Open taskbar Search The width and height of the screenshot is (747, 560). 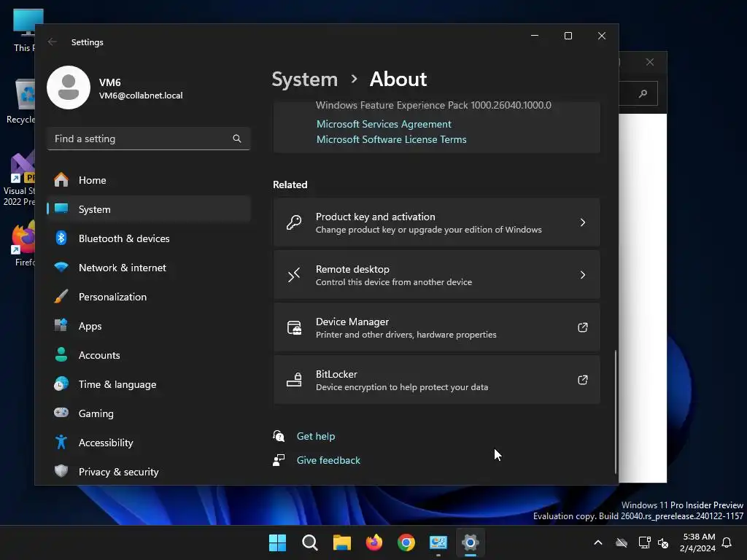click(310, 542)
